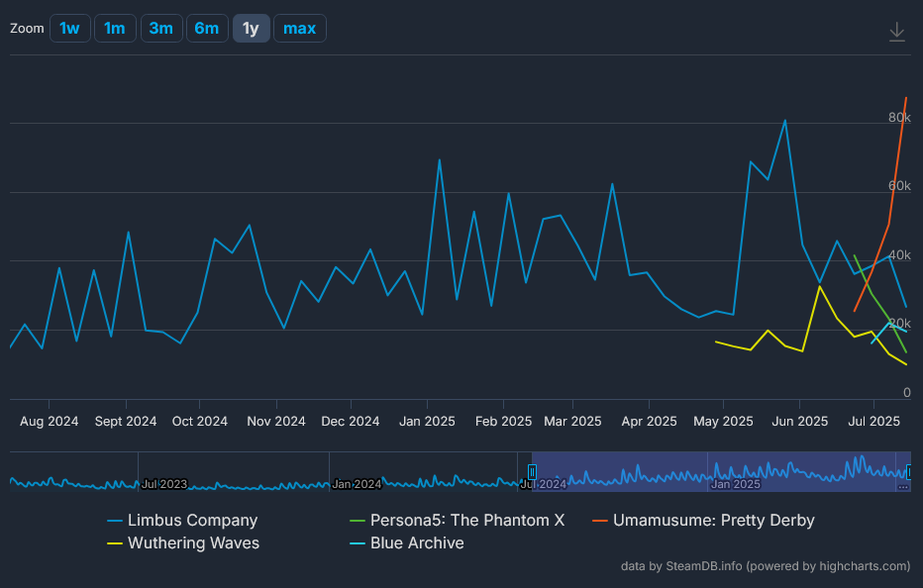Click the May 2025 axis label

click(724, 422)
